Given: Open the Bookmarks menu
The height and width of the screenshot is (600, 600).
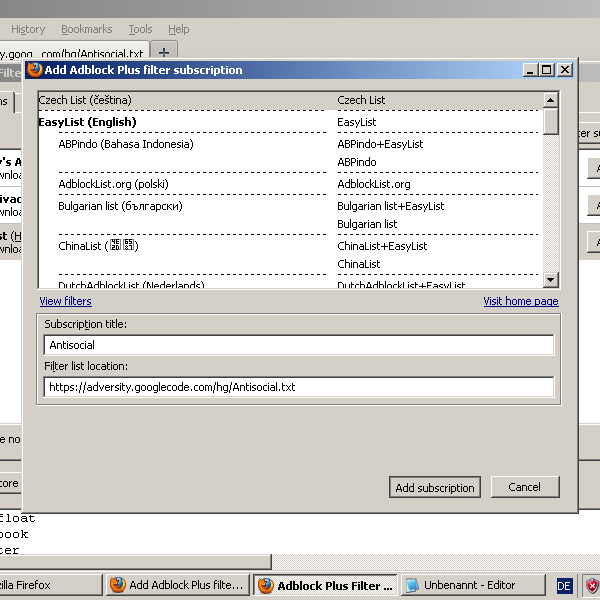Looking at the screenshot, I should point(86,29).
